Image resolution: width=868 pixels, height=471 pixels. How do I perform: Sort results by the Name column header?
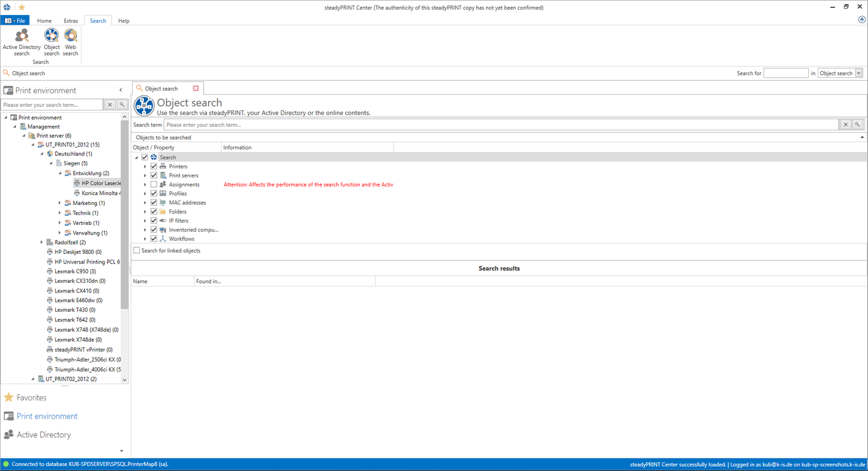[163, 281]
